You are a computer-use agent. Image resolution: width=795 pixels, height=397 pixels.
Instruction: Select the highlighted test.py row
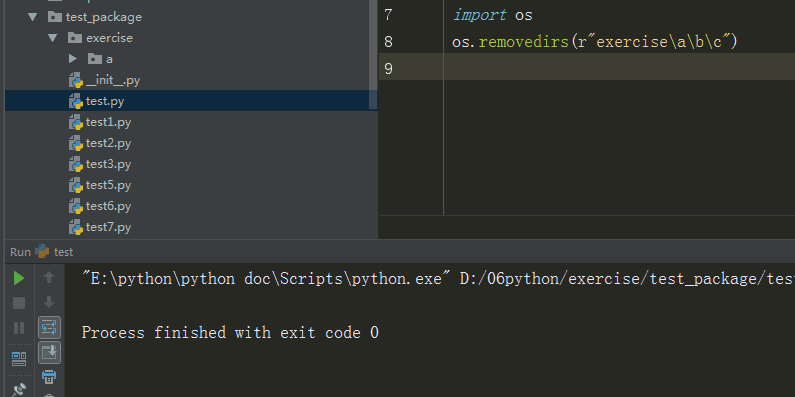[191, 101]
